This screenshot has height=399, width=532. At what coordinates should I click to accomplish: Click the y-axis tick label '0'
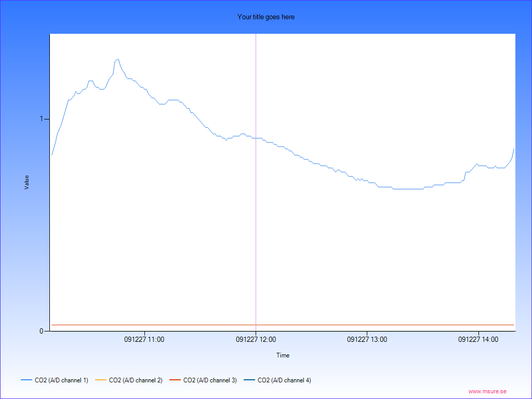(42, 331)
